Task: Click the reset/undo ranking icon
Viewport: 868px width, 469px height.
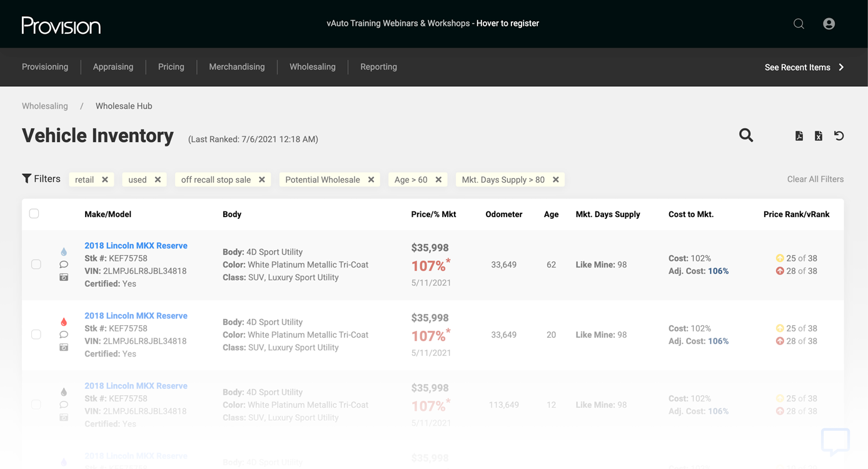Action: tap(839, 135)
